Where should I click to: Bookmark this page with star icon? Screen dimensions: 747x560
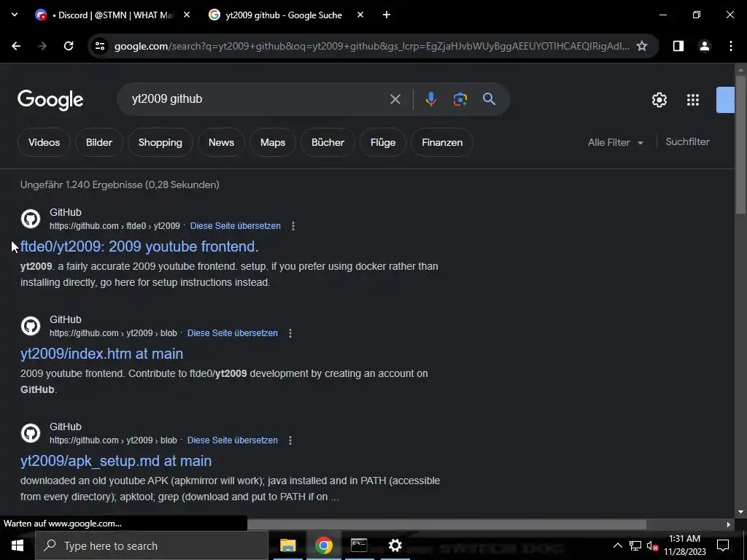642,46
